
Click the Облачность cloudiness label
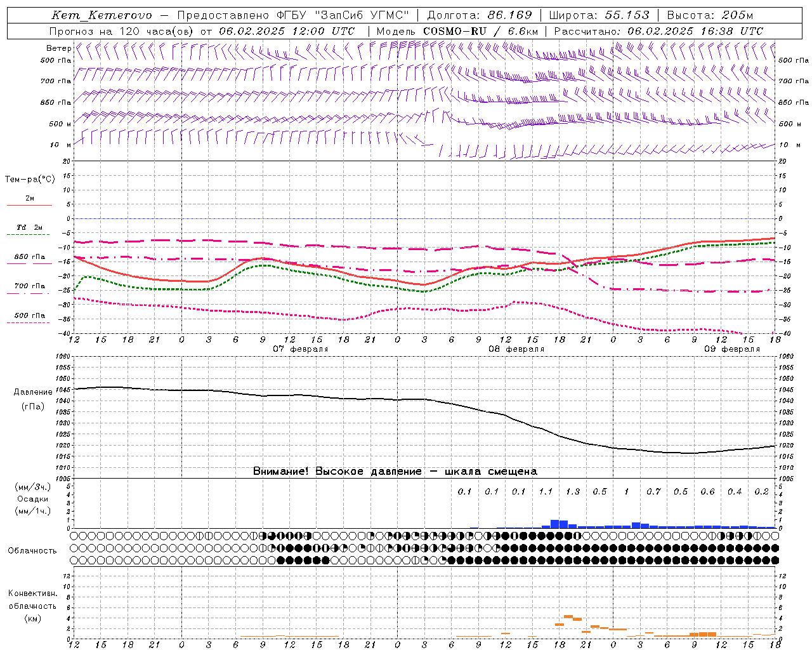(x=32, y=551)
